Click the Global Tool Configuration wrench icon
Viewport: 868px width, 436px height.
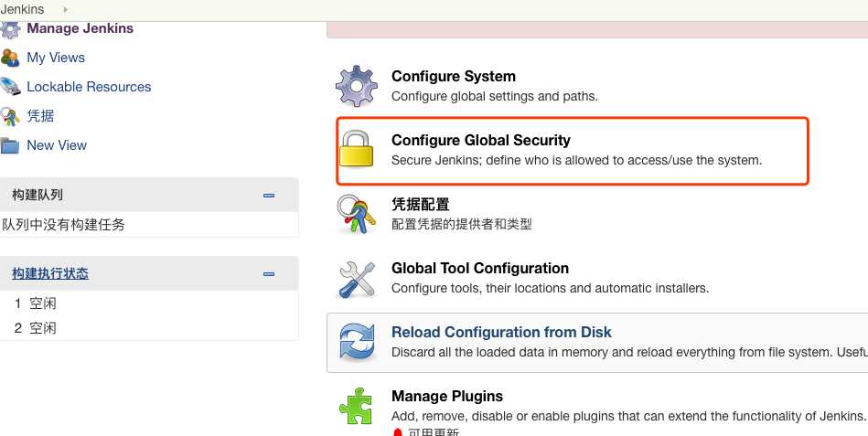coord(357,279)
